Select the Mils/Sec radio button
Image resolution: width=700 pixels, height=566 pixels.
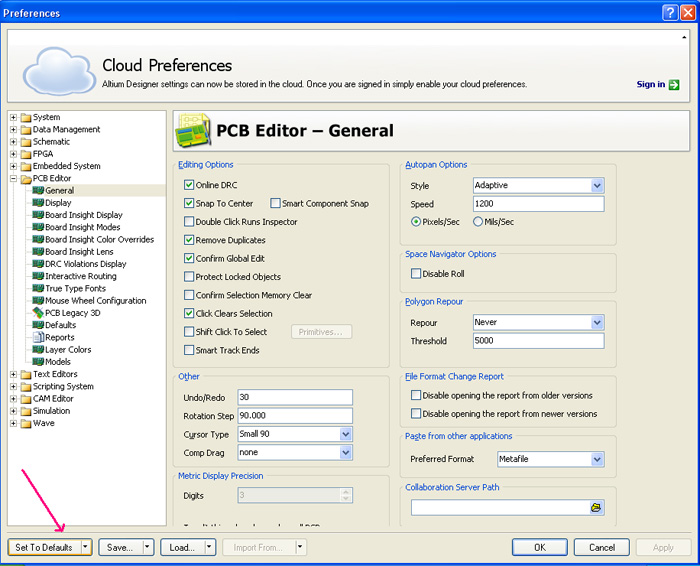coord(478,221)
